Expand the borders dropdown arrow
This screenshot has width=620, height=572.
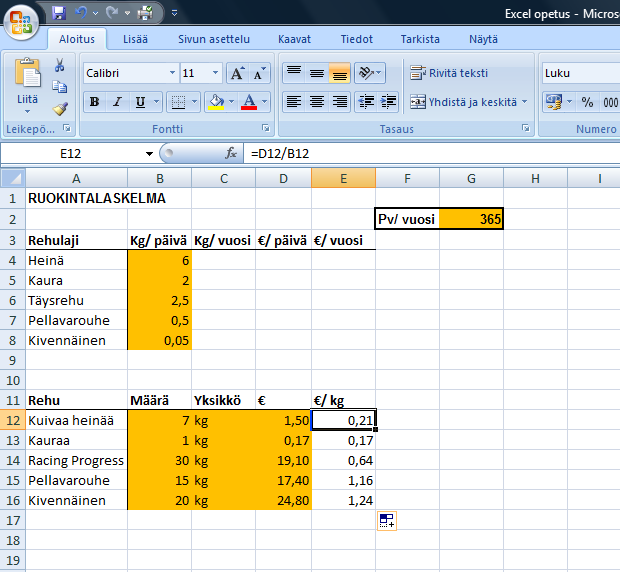coord(194,102)
